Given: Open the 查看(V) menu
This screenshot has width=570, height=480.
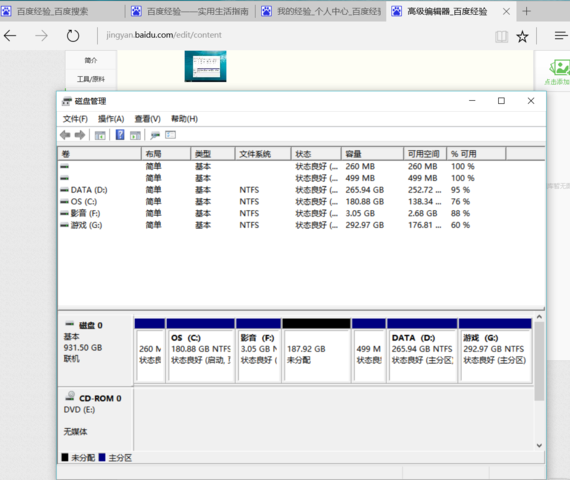Looking at the screenshot, I should [x=148, y=119].
